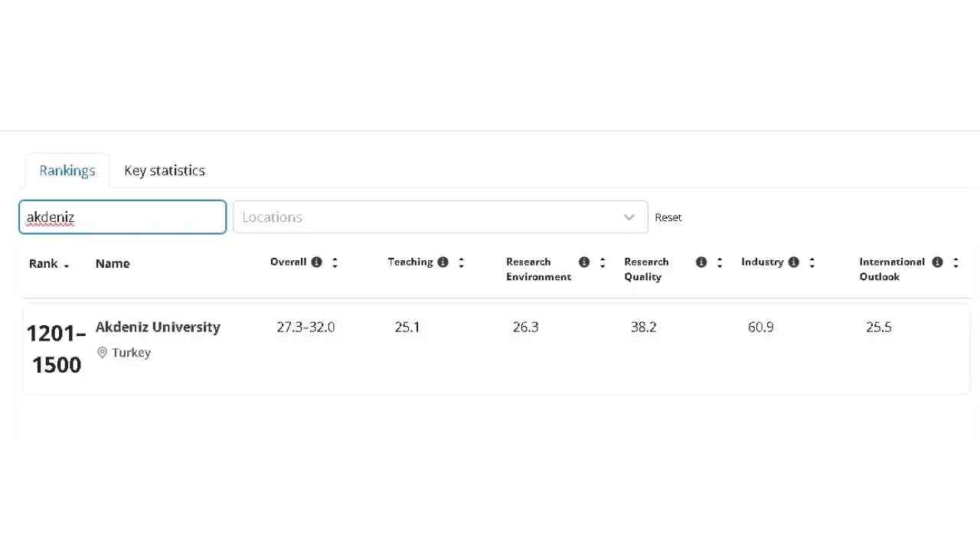Sort by Industry score arrows
The height and width of the screenshot is (551, 980).
coord(812,262)
